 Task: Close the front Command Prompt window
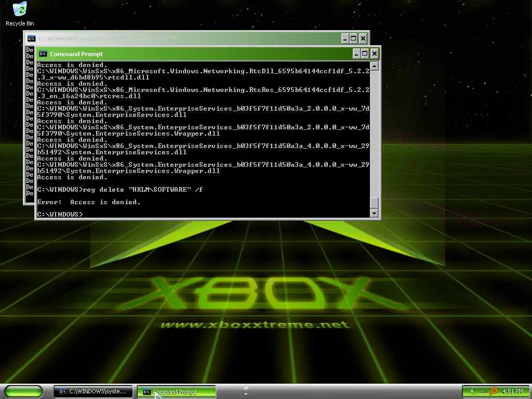[x=374, y=54]
